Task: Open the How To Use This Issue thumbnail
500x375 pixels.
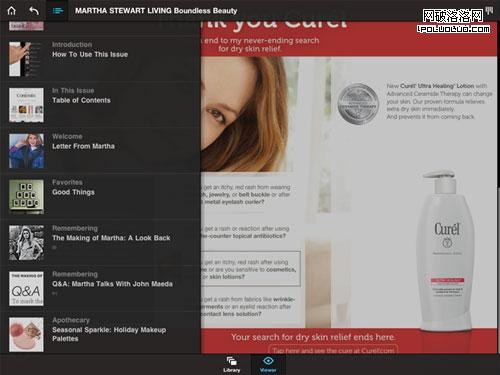Action: (26, 59)
